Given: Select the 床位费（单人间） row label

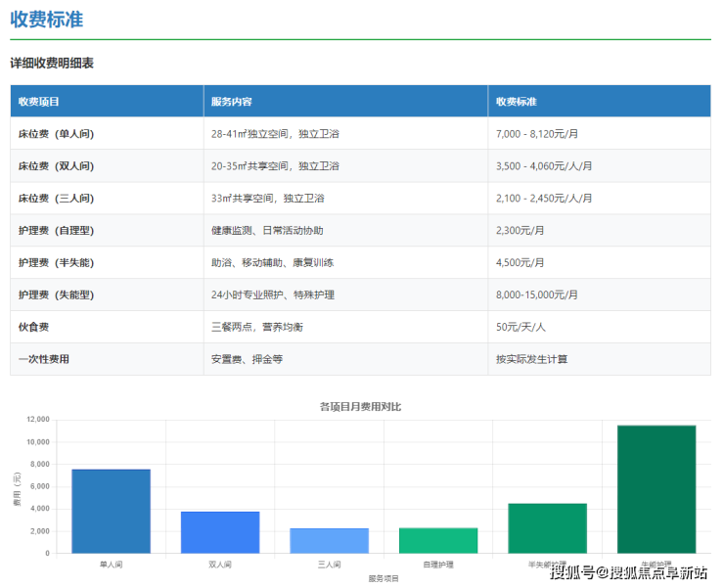Looking at the screenshot, I should point(56,133).
